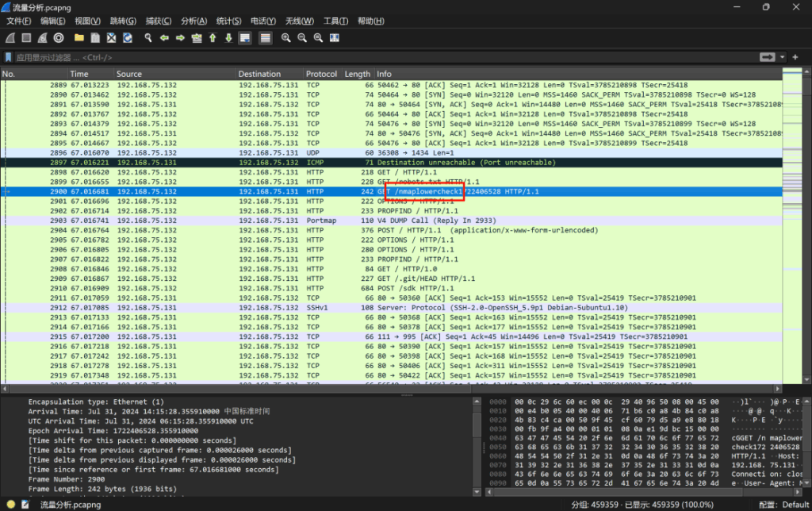
Task: Click the find packet magnifier icon
Action: tap(147, 38)
